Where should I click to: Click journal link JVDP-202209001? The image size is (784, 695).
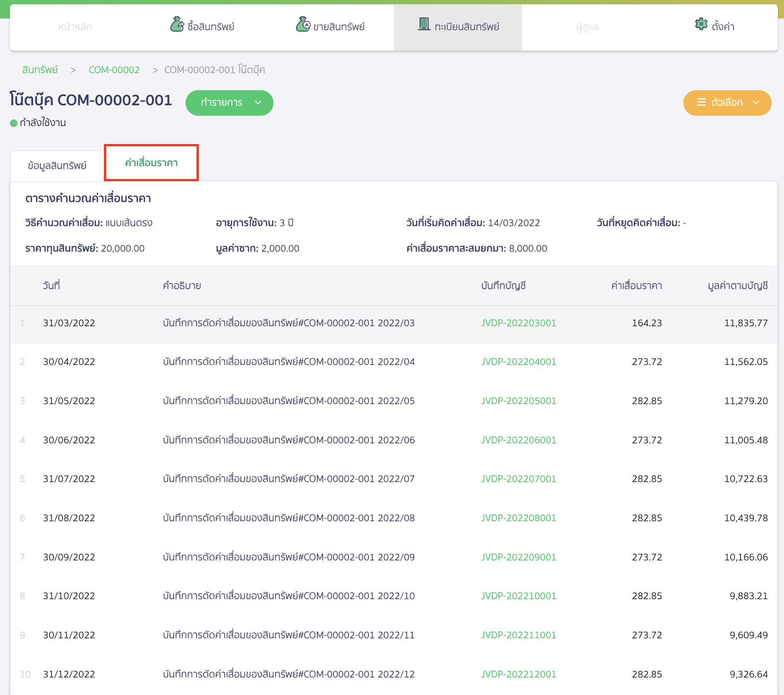519,557
